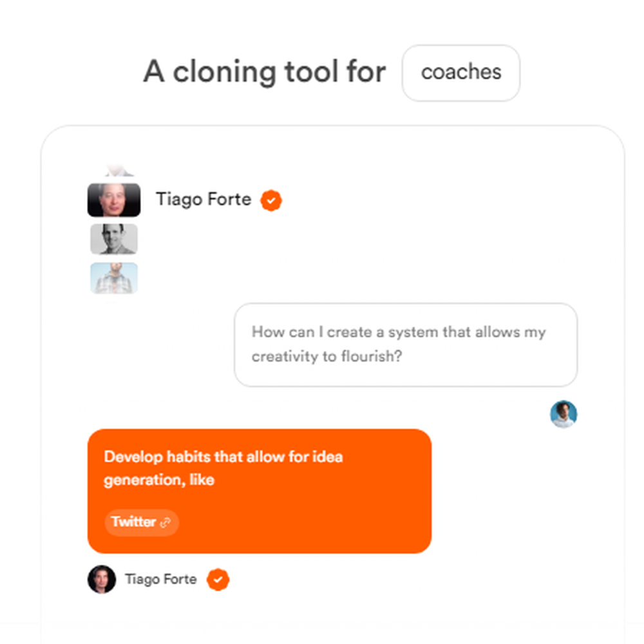
Task: Click the "A cloning tool for" heading
Action: (265, 72)
